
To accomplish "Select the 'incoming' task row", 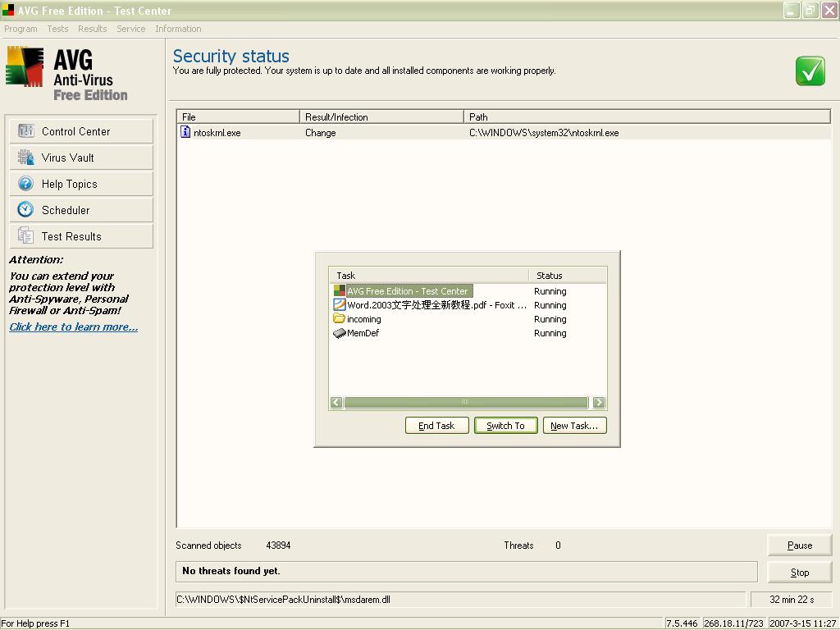I will pyautogui.click(x=468, y=319).
